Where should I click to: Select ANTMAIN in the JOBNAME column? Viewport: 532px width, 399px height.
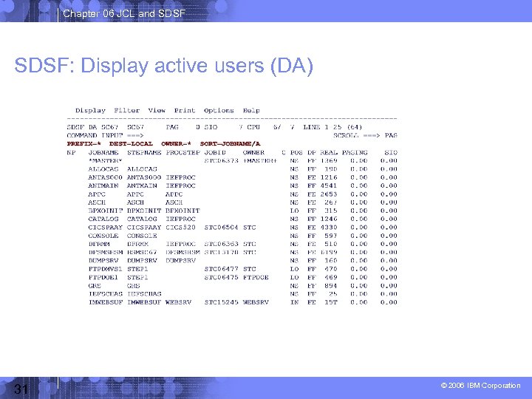pyautogui.click(x=103, y=185)
